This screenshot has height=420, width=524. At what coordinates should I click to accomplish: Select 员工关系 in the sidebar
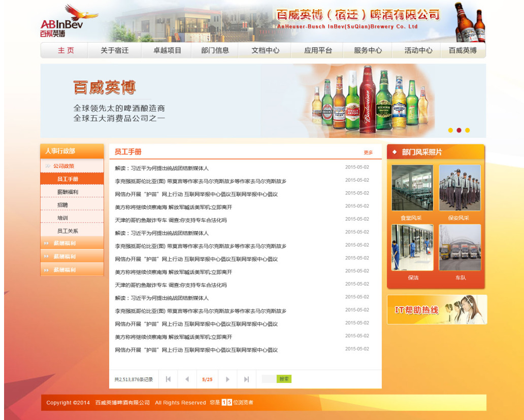[72, 231]
